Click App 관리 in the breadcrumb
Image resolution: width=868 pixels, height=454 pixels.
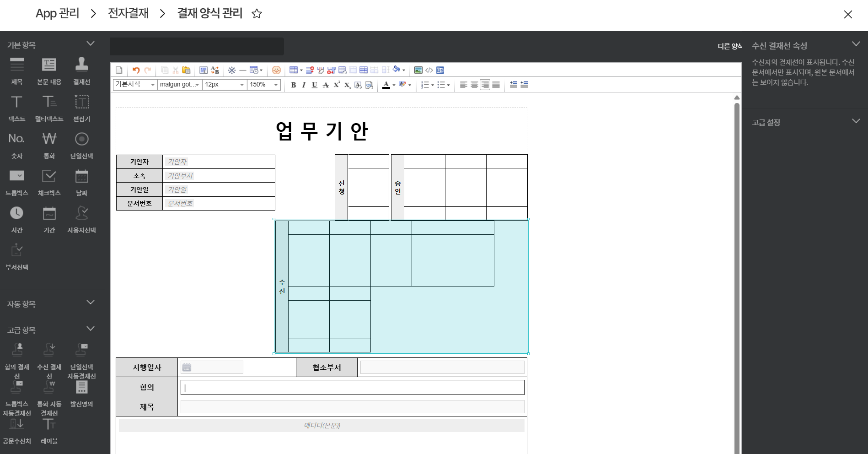click(x=57, y=13)
